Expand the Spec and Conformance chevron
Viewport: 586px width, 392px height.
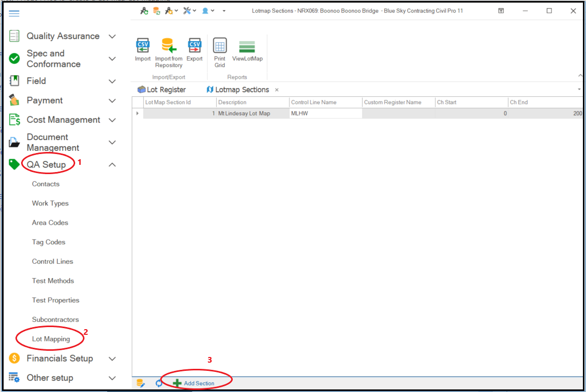(112, 59)
